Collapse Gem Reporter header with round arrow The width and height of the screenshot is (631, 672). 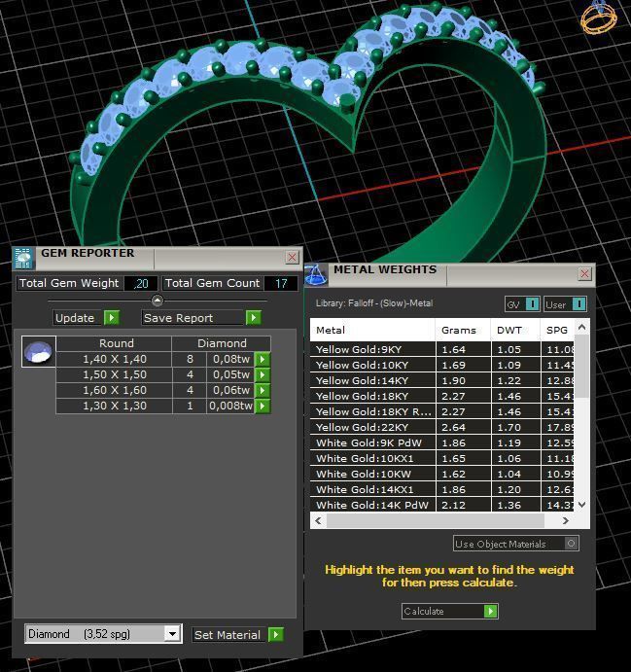(x=158, y=301)
